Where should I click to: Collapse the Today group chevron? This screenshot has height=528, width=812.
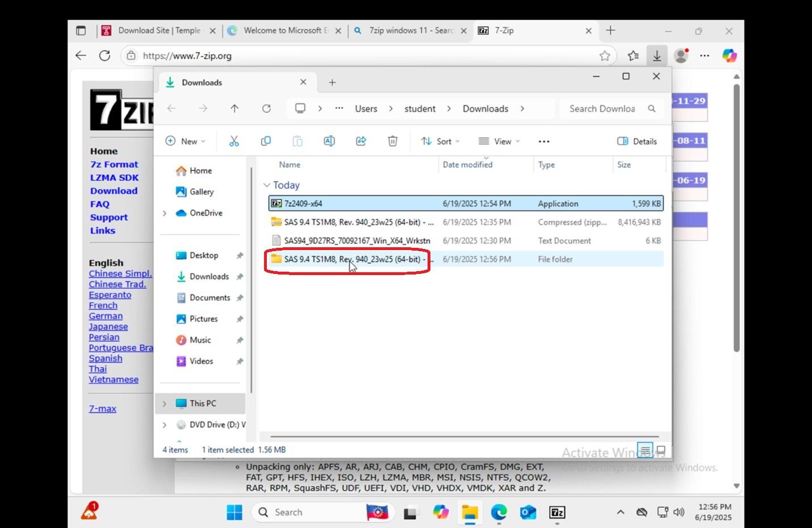click(x=267, y=185)
